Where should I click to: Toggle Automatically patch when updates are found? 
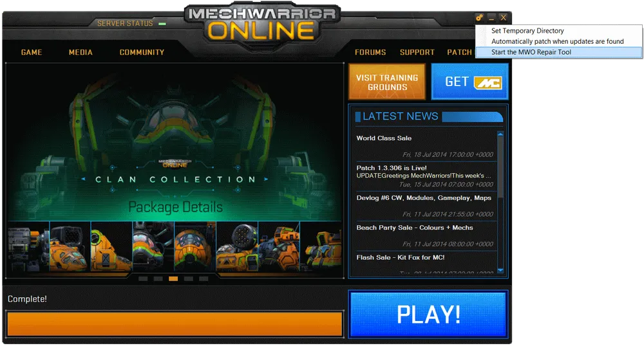(559, 41)
